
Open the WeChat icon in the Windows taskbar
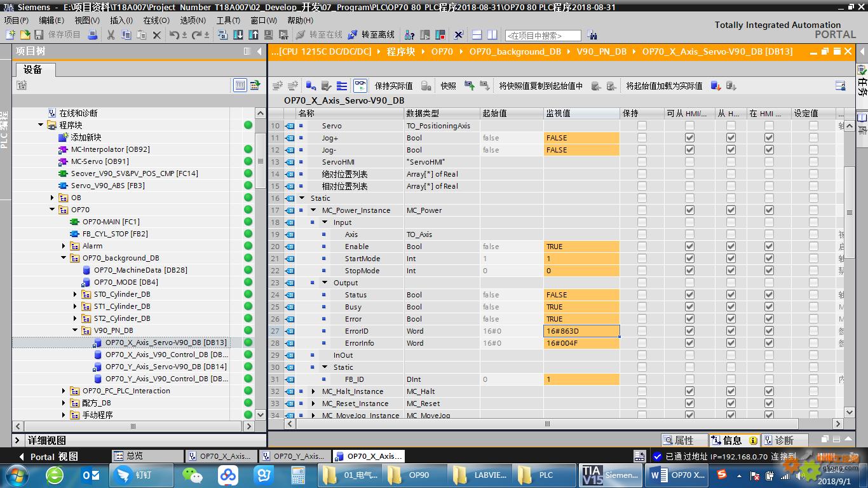point(193,475)
